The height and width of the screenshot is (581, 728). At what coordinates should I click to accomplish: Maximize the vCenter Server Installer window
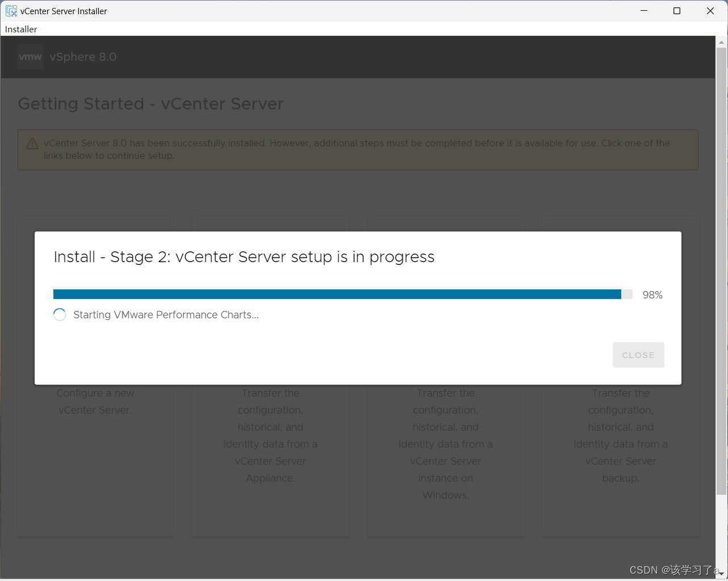(677, 11)
